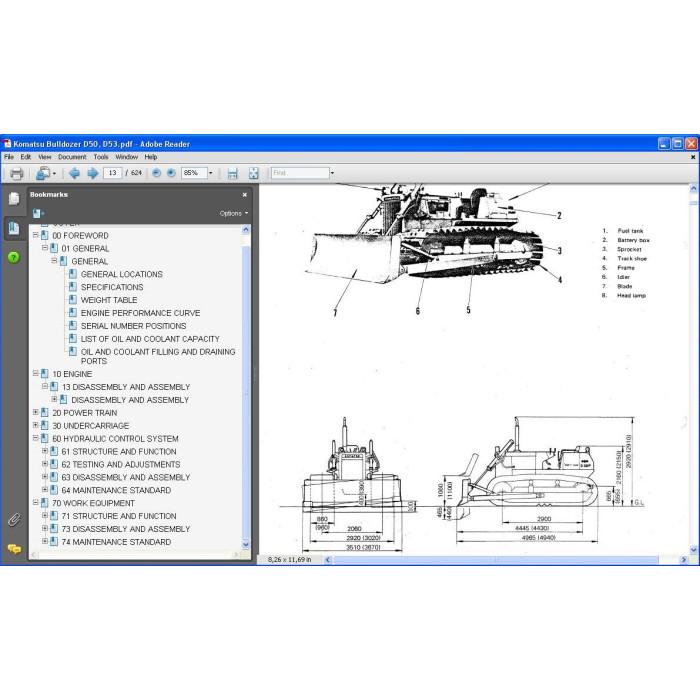
Task: Open the Edit menu
Action: point(26,157)
